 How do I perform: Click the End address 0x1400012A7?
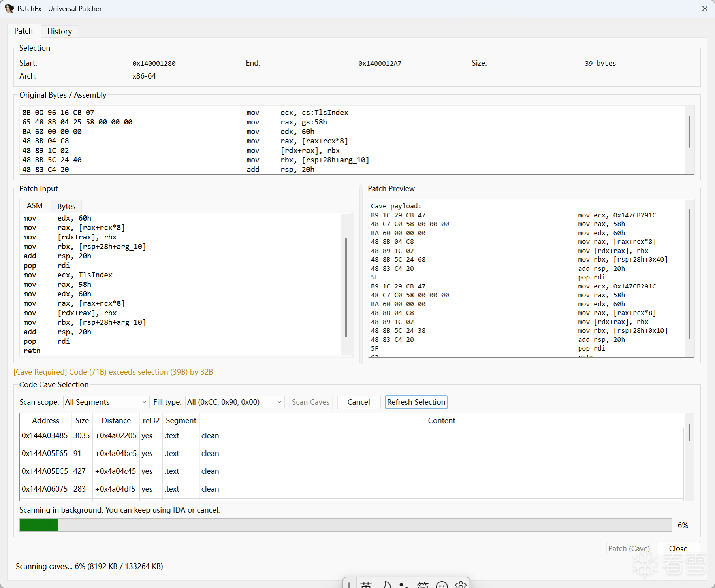tap(380, 63)
